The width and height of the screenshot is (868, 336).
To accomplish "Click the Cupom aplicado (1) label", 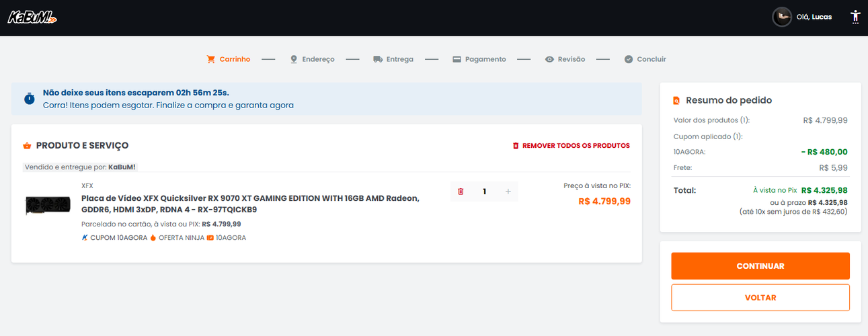I will coord(708,136).
